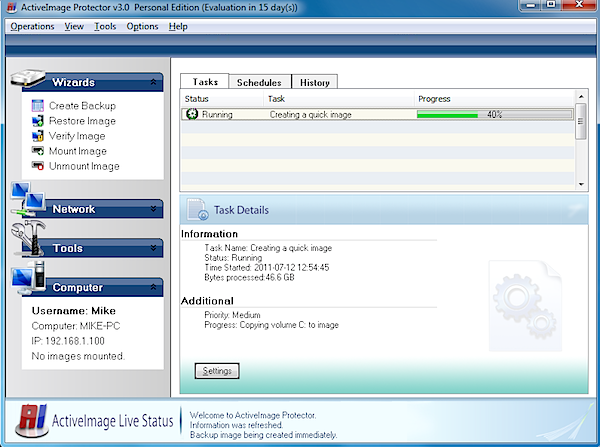Image resolution: width=600 pixels, height=447 pixels.
Task: Click the 'Running' status cell
Action: pos(217,114)
